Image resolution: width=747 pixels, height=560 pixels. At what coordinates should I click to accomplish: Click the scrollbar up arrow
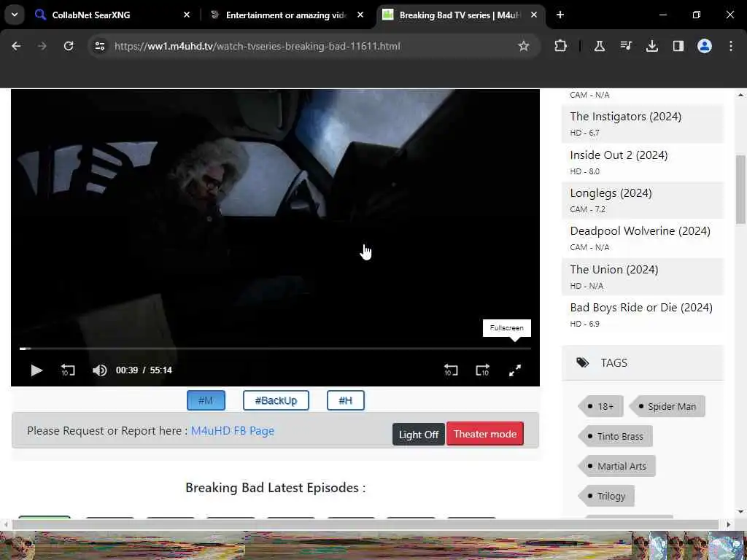(740, 95)
